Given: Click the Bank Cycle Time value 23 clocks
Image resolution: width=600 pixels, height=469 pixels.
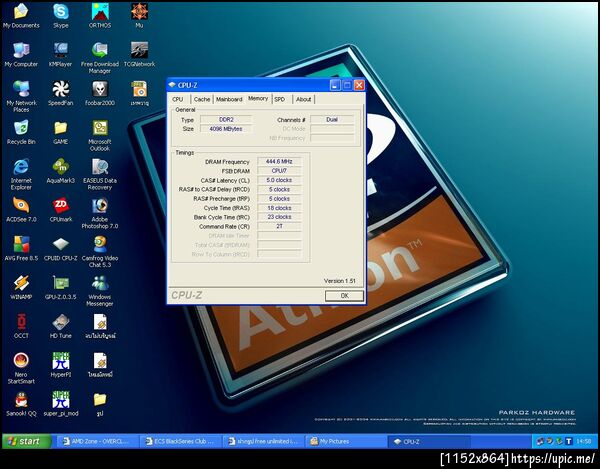Looking at the screenshot, I should (279, 217).
